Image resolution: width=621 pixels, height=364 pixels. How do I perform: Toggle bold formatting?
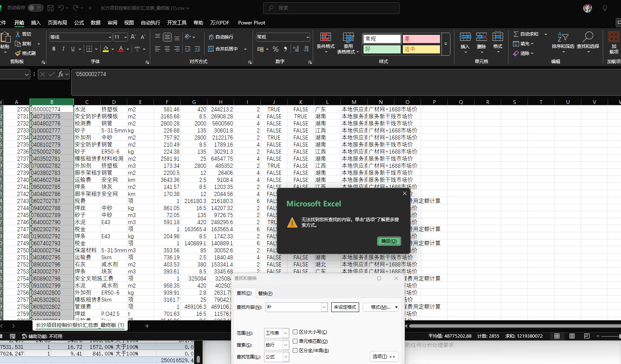[x=54, y=49]
